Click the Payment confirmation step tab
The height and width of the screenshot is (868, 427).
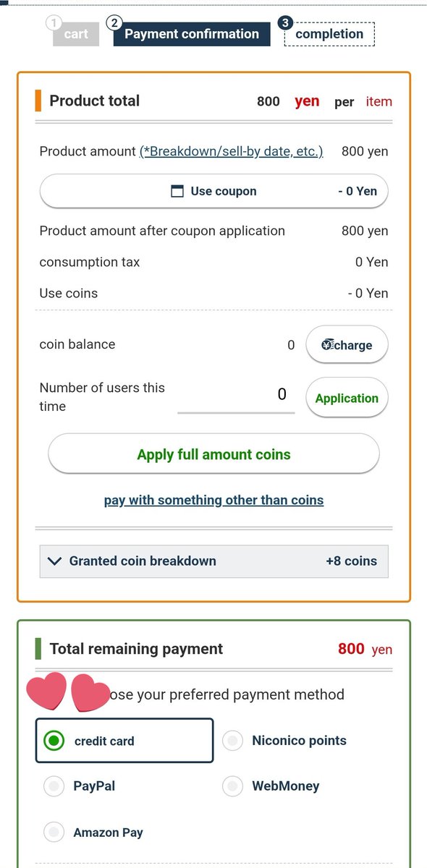[x=192, y=34]
